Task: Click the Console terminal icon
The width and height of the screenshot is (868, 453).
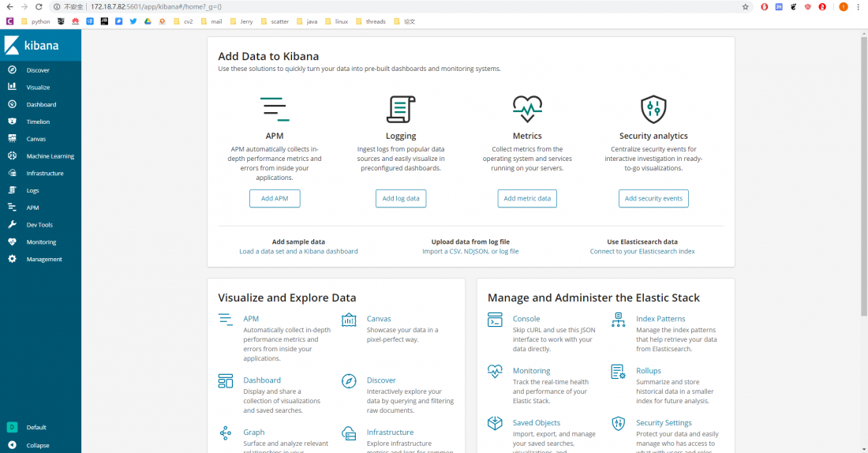Action: pyautogui.click(x=495, y=320)
